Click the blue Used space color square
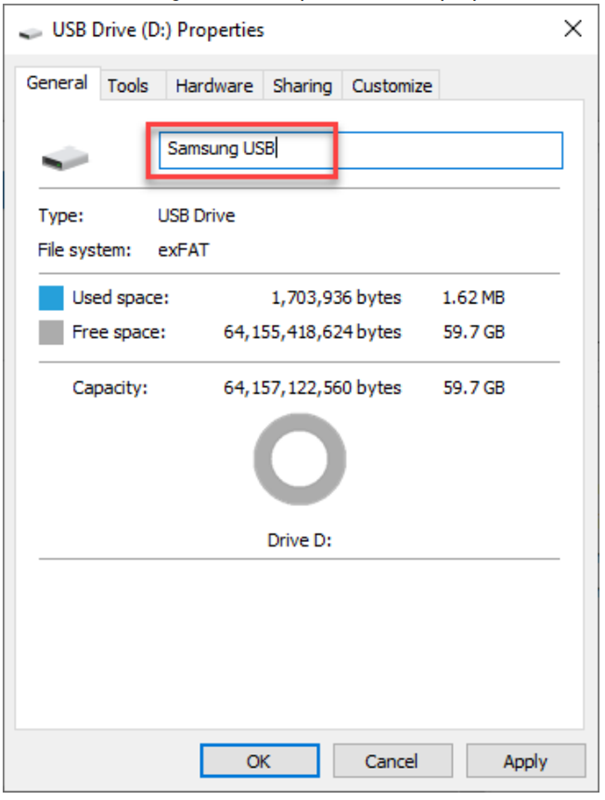Image resolution: width=605 pixels, height=800 pixels. 50,298
